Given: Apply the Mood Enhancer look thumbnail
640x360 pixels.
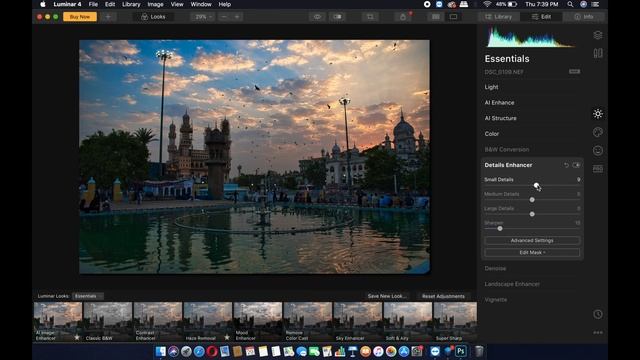Looking at the screenshot, I should pyautogui.click(x=258, y=321).
